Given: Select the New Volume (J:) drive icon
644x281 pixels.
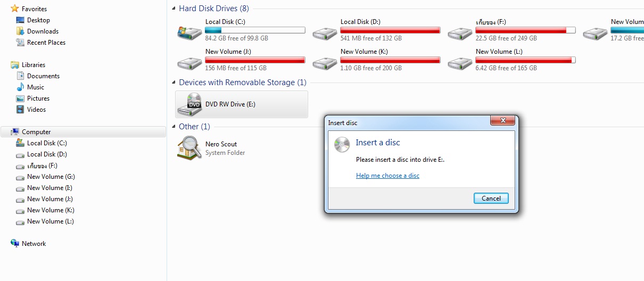Looking at the screenshot, I should 189,63.
